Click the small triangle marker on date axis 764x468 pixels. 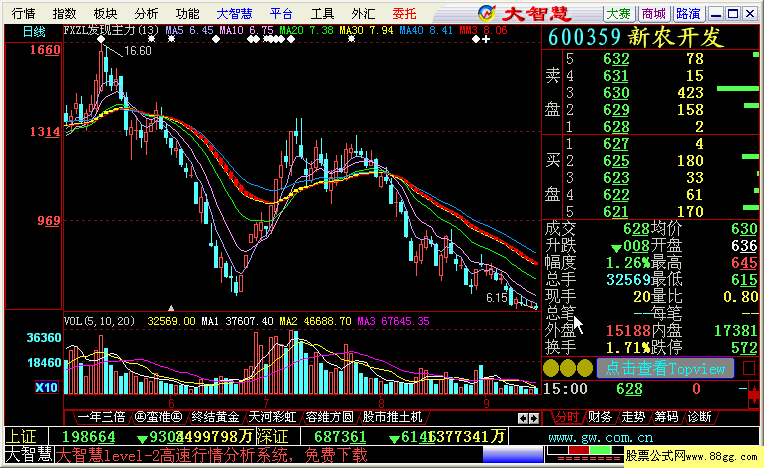pos(171,308)
